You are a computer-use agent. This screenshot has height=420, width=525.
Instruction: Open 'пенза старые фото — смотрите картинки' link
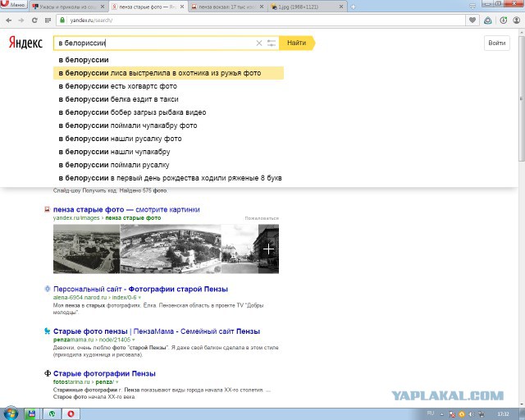pyautogui.click(x=126, y=210)
